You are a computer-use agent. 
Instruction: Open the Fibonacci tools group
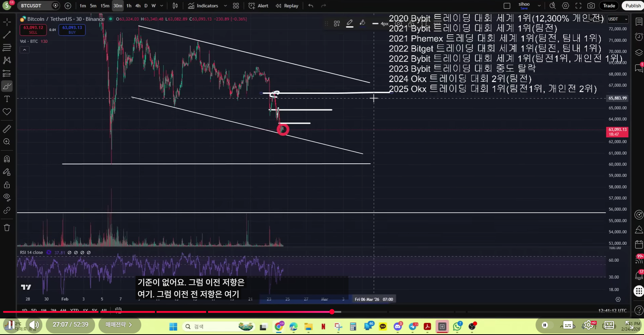pyautogui.click(x=7, y=48)
